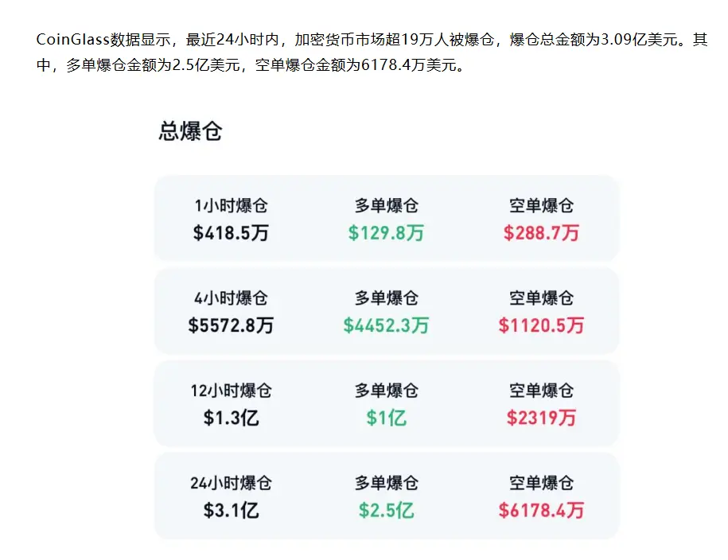Click the $5572.8万 total value
Viewport: 728px width, 560px height.
coord(231,325)
